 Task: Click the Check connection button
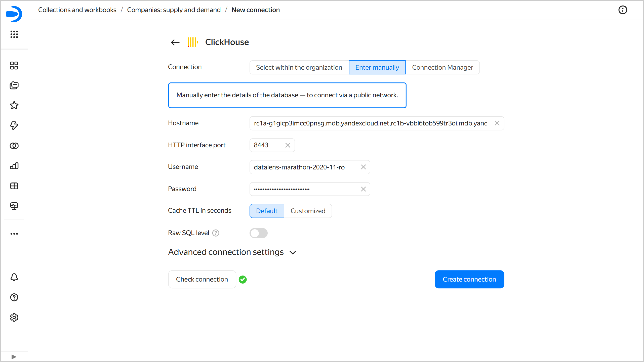(202, 279)
